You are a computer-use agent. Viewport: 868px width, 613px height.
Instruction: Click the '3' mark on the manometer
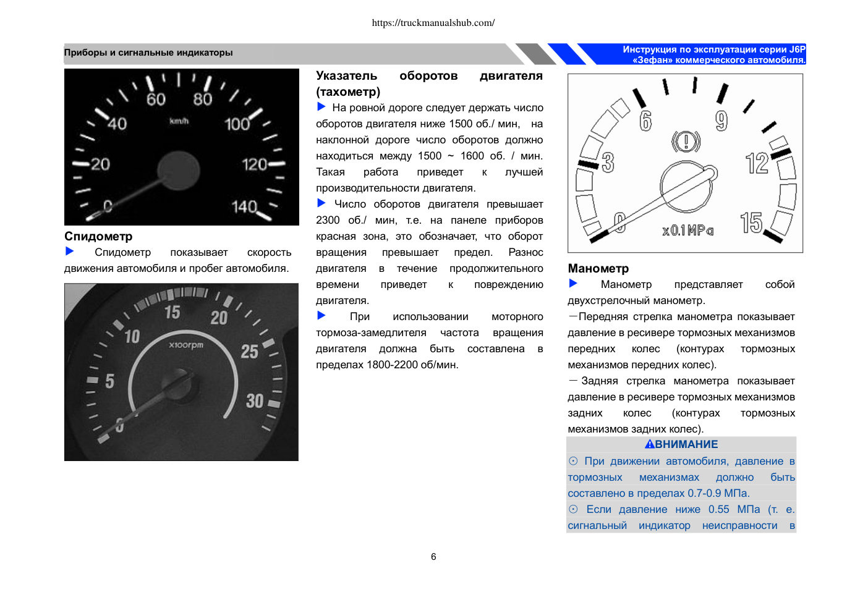(x=608, y=163)
